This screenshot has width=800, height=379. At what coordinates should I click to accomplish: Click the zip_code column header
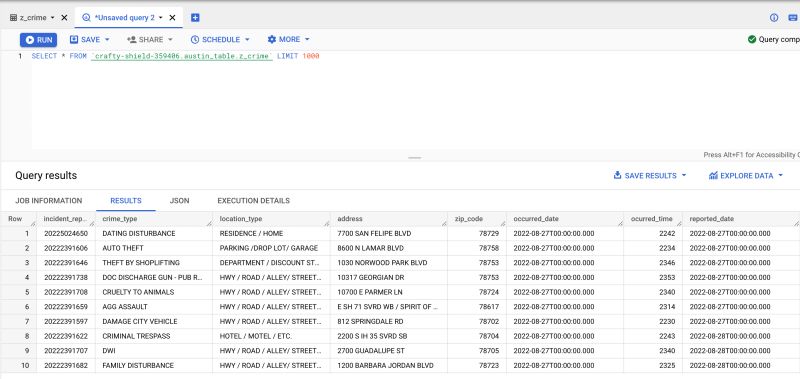477,219
